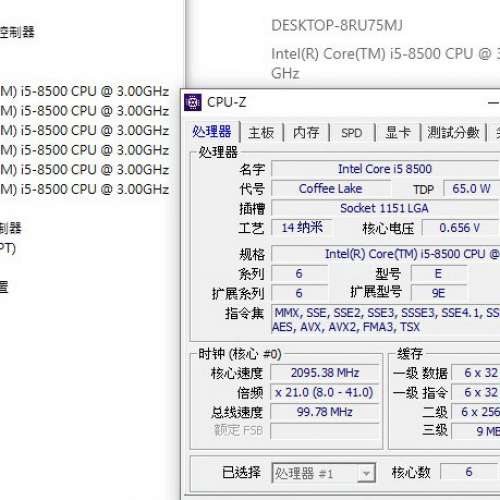Click the core voltage value 0.656 V
Viewport: 500px width, 500px height.
click(x=460, y=228)
